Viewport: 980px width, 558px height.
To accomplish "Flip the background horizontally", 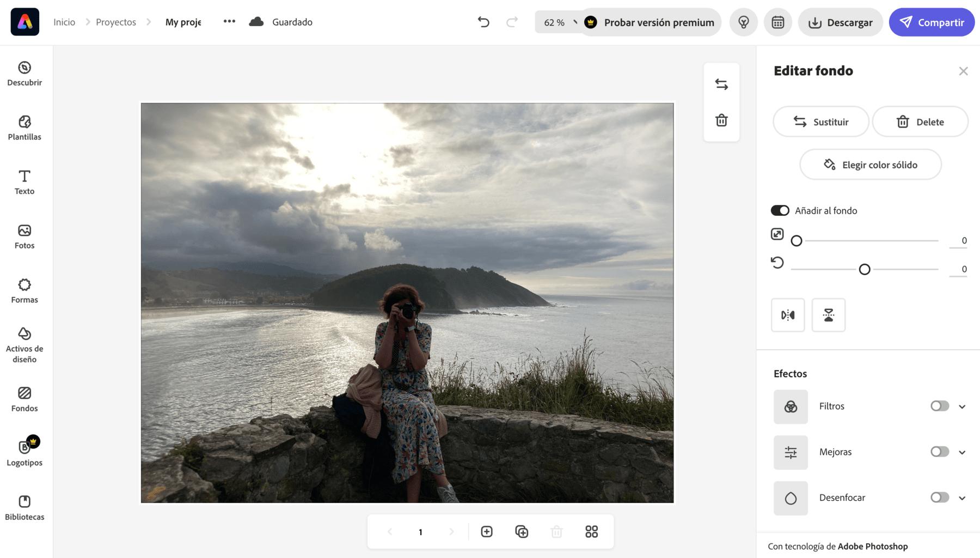I will 788,315.
